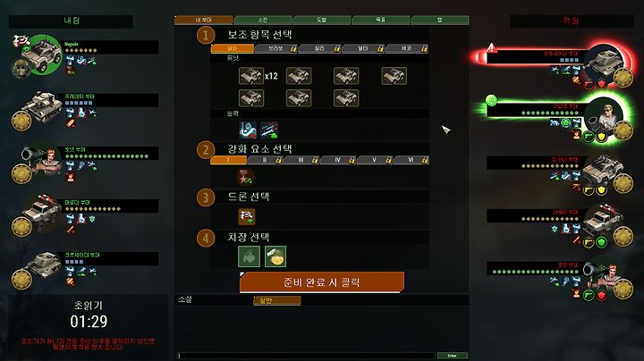Switch to the last green tab at top
Image resolution: width=644 pixels, height=361 pixels.
tap(440, 20)
